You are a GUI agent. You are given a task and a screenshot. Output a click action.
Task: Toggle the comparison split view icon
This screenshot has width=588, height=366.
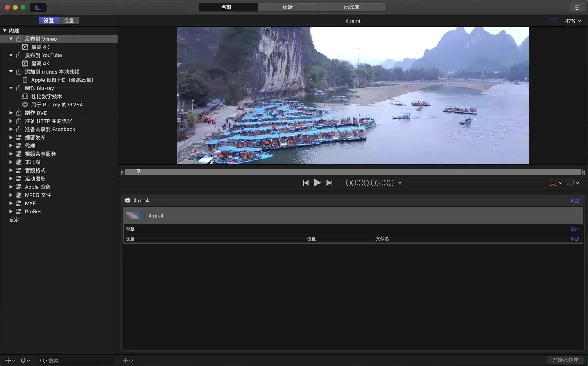click(554, 21)
